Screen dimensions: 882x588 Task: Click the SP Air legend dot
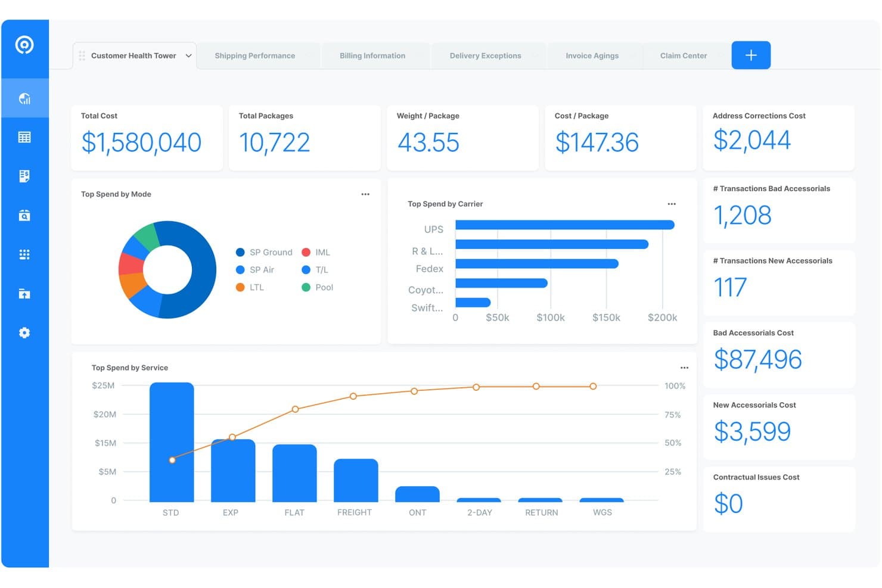pyautogui.click(x=240, y=270)
